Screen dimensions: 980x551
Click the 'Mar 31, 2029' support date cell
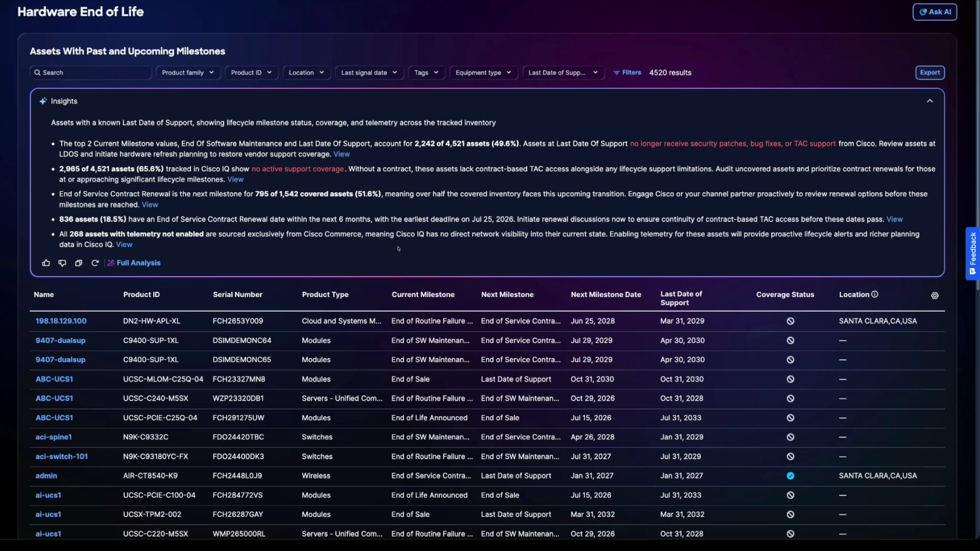coord(682,321)
